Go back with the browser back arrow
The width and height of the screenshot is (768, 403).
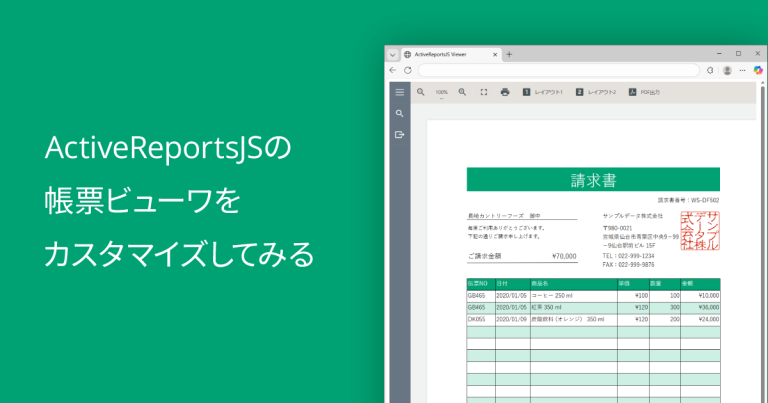point(393,70)
